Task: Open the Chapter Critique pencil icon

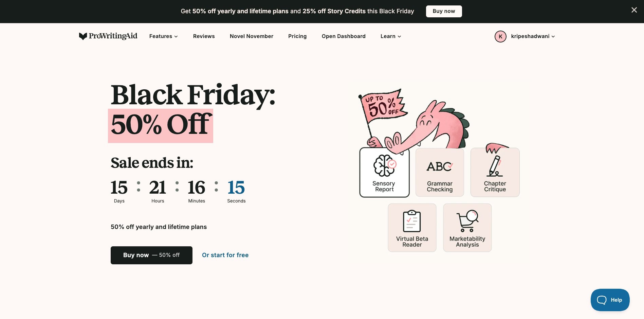Action: 495,166
